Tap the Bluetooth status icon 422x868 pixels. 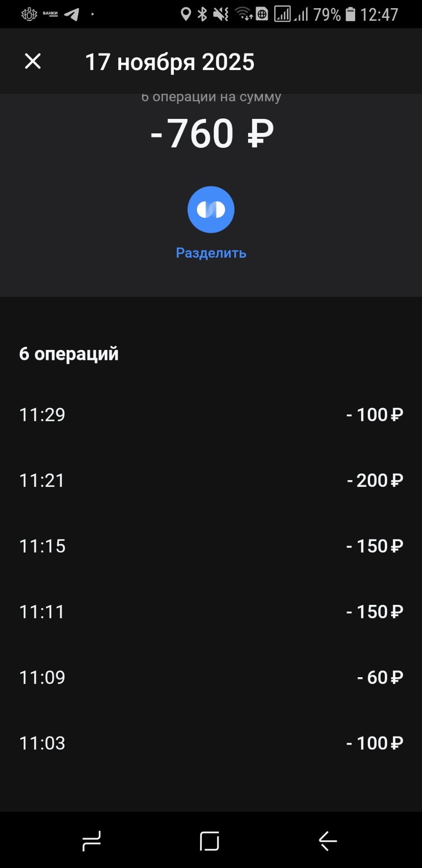point(202,14)
